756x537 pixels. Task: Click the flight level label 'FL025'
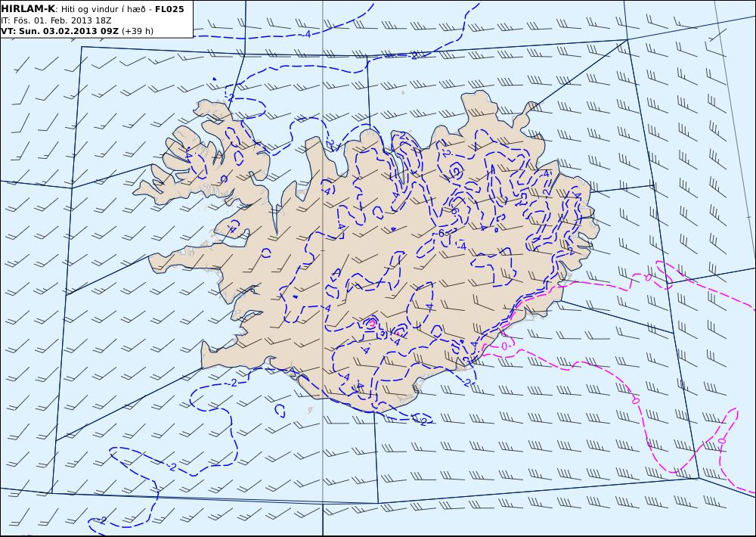point(169,8)
